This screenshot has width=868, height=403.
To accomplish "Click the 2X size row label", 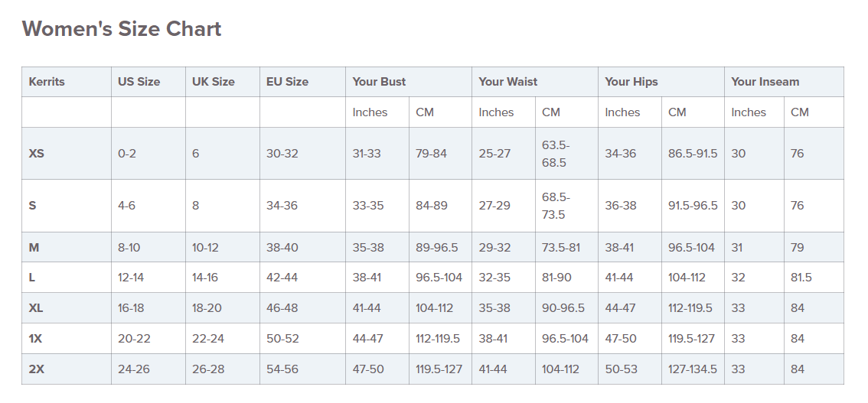I will pos(37,369).
